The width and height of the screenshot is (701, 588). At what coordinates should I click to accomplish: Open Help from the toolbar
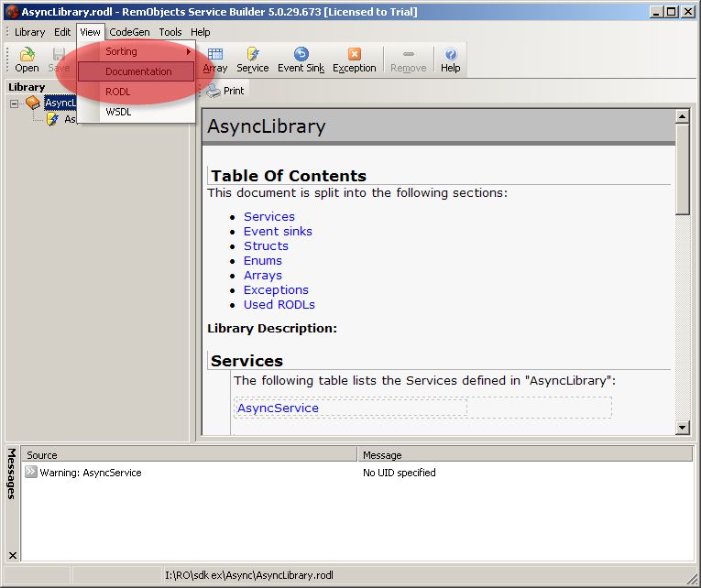tap(450, 60)
